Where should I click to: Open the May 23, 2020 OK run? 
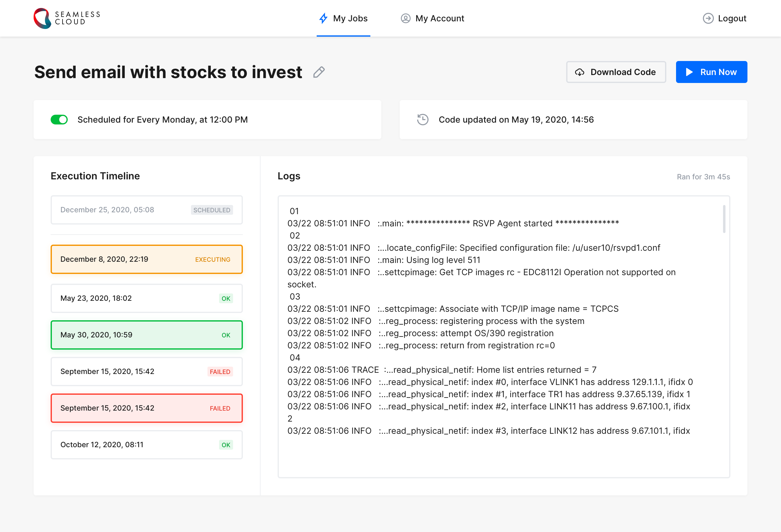coord(146,298)
